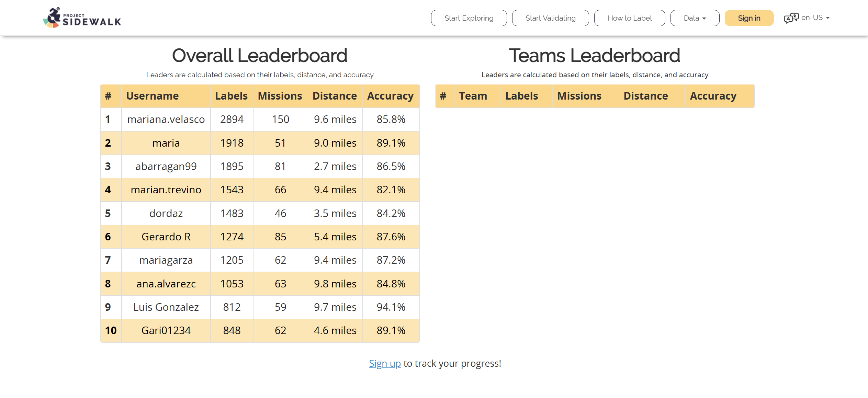Click the Project Sidewalk logo
This screenshot has height=398, width=868.
click(82, 18)
